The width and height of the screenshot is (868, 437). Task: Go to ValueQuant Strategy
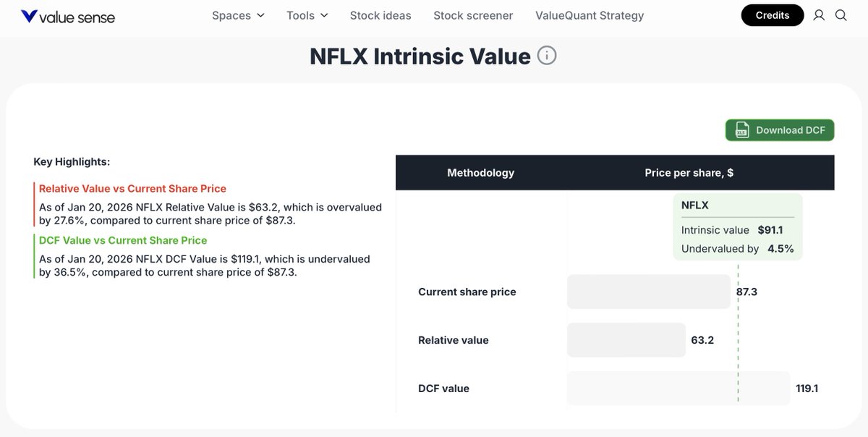590,15
